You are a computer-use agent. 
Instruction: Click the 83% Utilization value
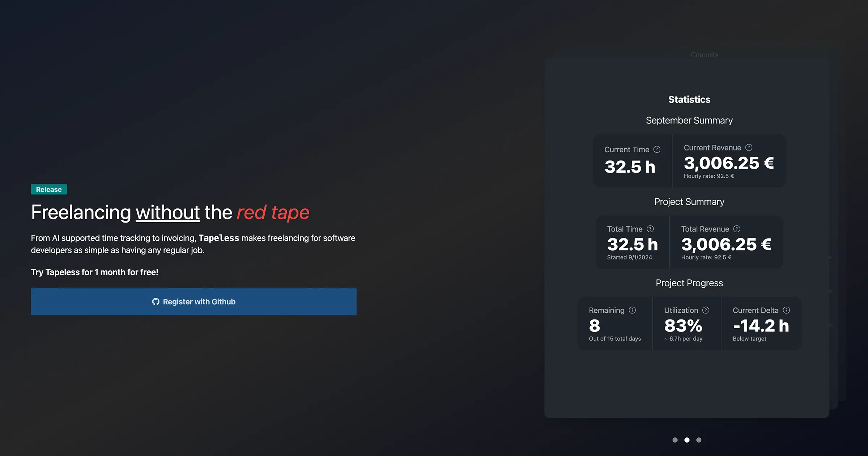coord(683,326)
